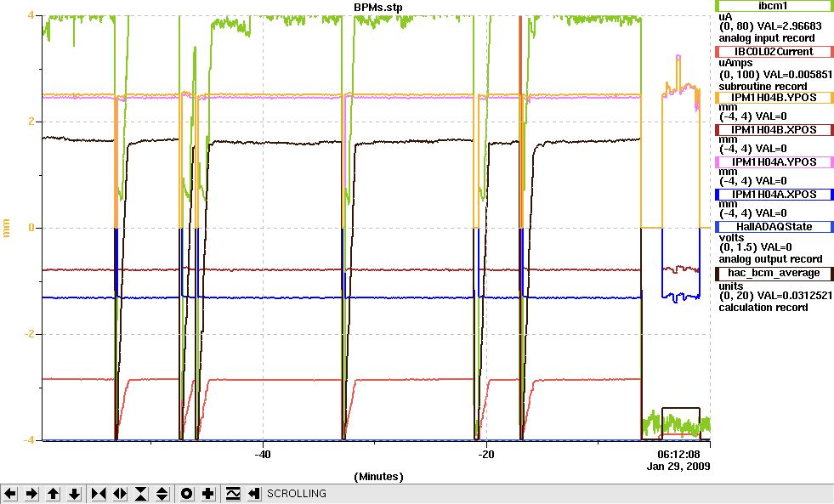
Task: Click the pan down arrow button
Action: pyautogui.click(x=74, y=494)
